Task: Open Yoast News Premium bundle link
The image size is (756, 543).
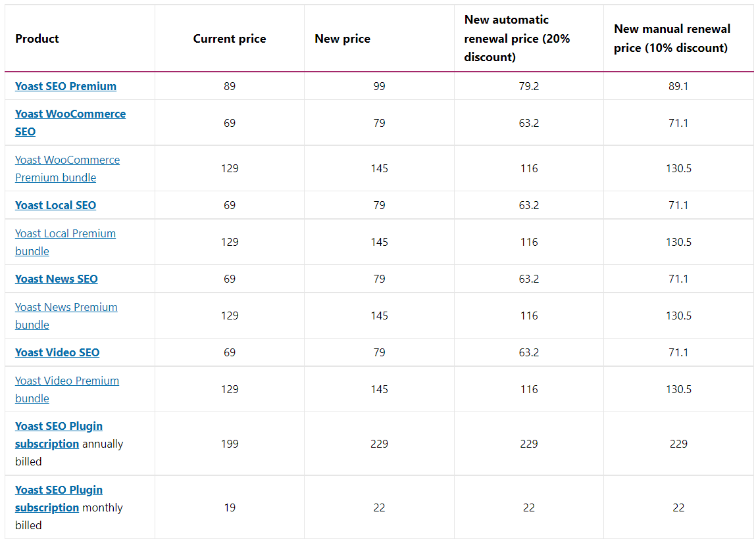Action: coord(66,308)
